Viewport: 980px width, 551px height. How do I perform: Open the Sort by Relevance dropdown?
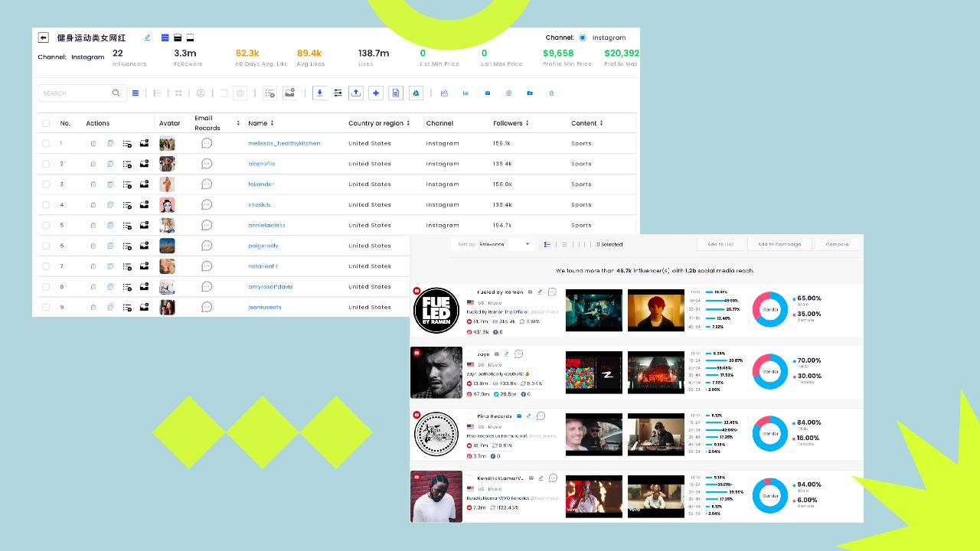tap(493, 245)
